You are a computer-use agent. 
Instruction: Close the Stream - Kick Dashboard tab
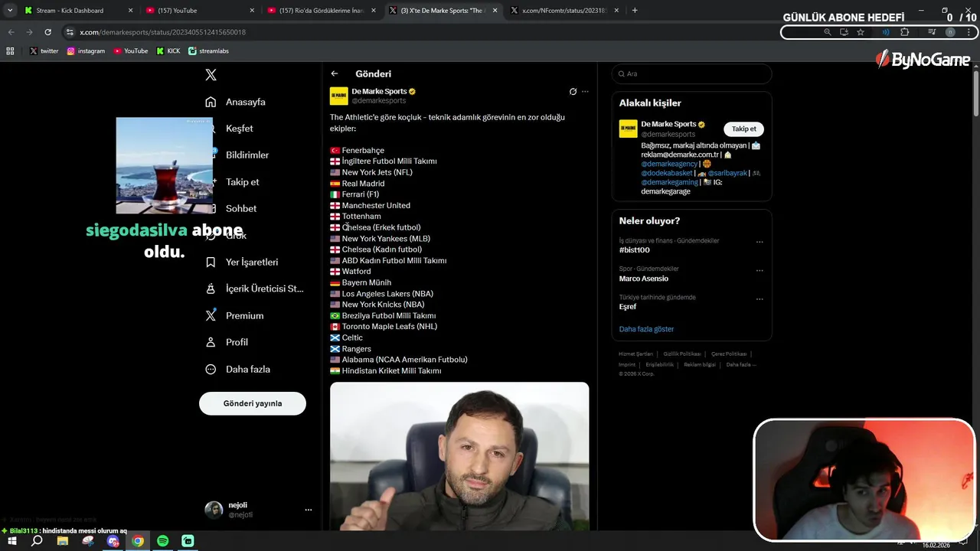[130, 11]
